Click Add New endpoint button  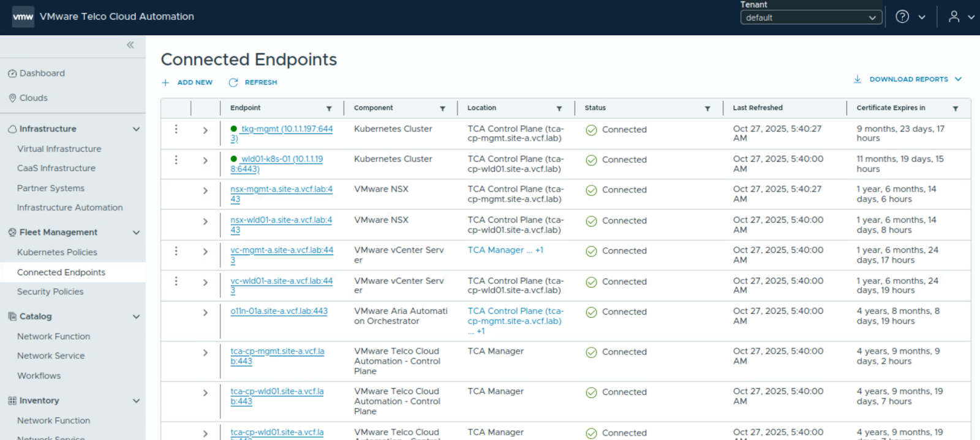tap(187, 83)
